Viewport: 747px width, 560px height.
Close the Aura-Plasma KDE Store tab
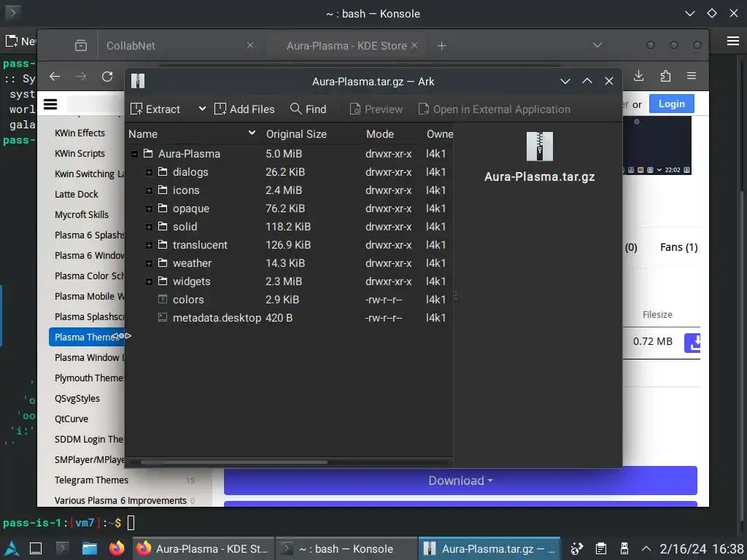click(x=414, y=45)
